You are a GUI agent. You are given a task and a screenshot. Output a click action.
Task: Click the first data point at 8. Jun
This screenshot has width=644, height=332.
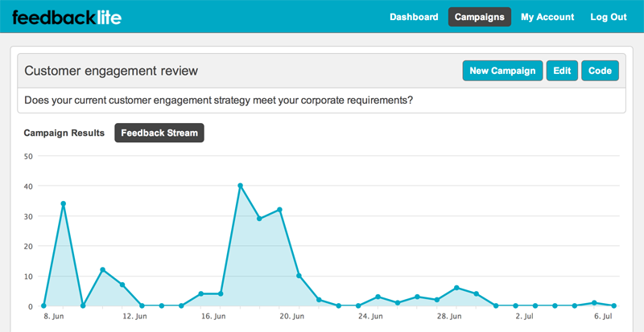point(43,305)
